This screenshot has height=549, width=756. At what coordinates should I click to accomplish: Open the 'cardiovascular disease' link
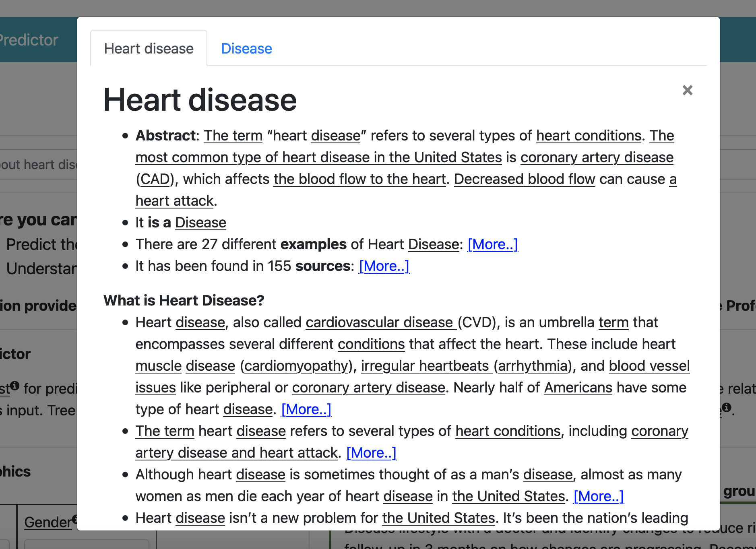click(380, 322)
